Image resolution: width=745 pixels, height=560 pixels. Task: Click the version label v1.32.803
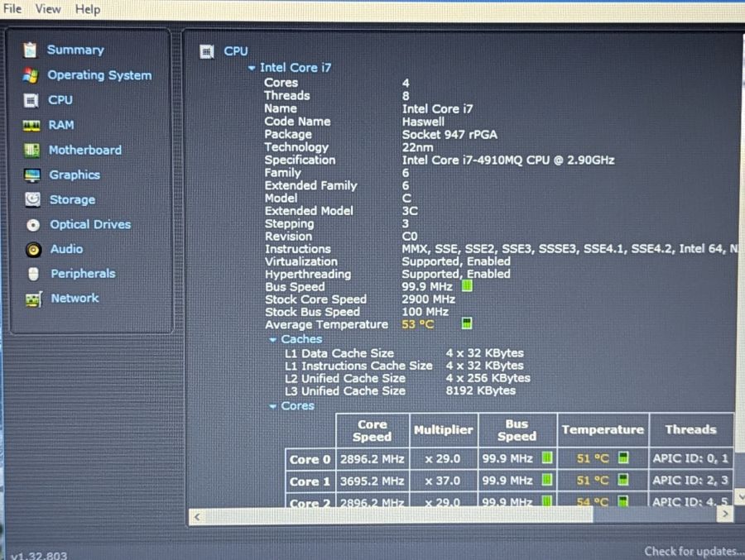[38, 555]
